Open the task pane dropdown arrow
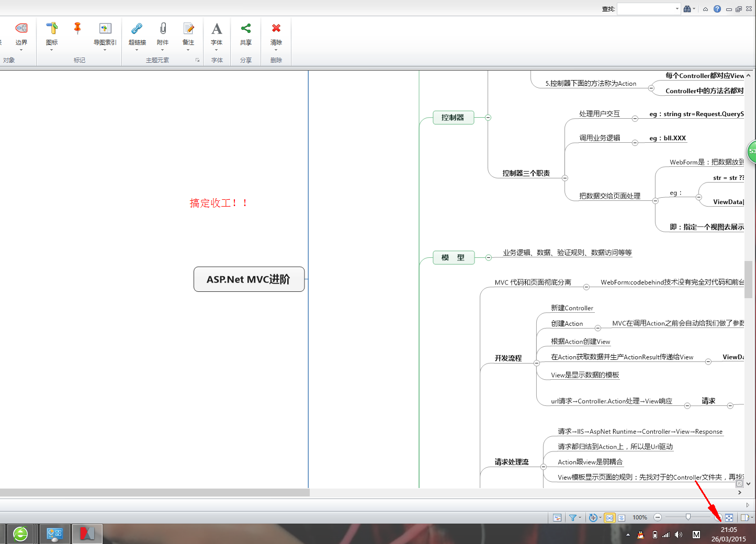This screenshot has height=544, width=756. tap(752, 517)
